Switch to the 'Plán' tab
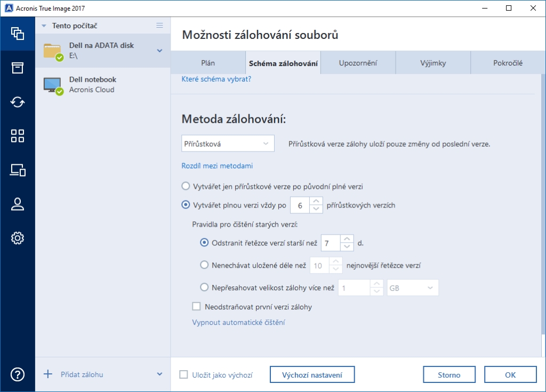This screenshot has height=392, width=546. tap(208, 63)
